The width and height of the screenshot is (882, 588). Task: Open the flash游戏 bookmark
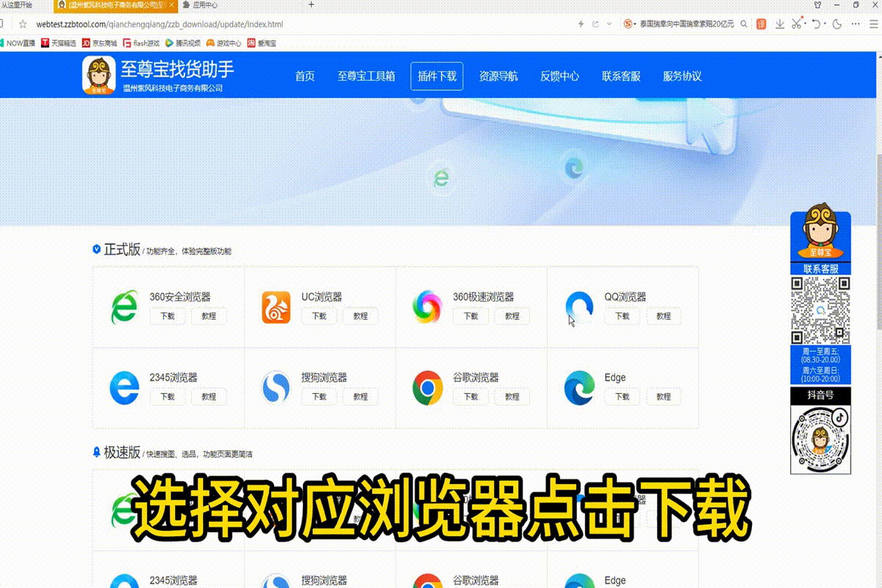[142, 43]
